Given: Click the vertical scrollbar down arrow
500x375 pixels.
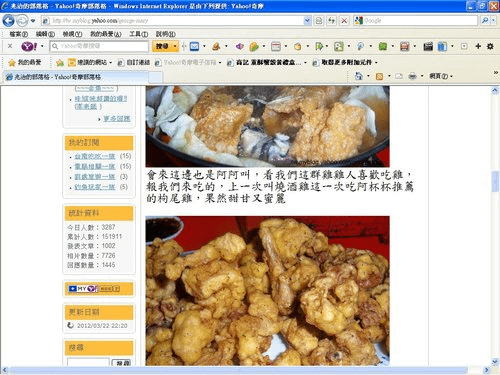Looking at the screenshot, I should coord(495,361).
